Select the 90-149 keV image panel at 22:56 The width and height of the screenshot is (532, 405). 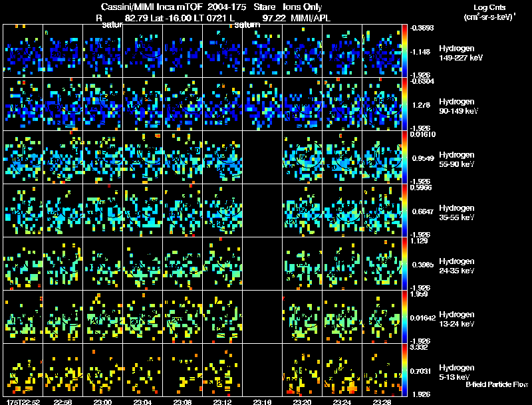click(x=63, y=104)
